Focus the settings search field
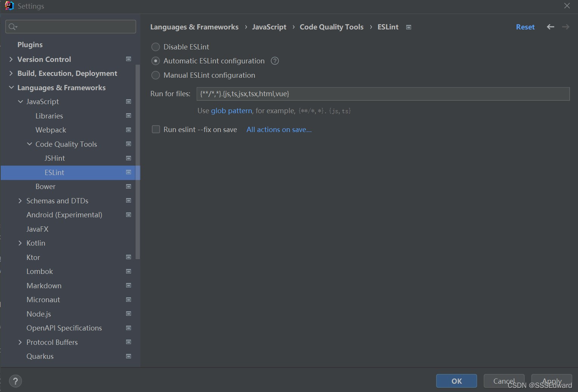This screenshot has width=578, height=392. point(71,26)
